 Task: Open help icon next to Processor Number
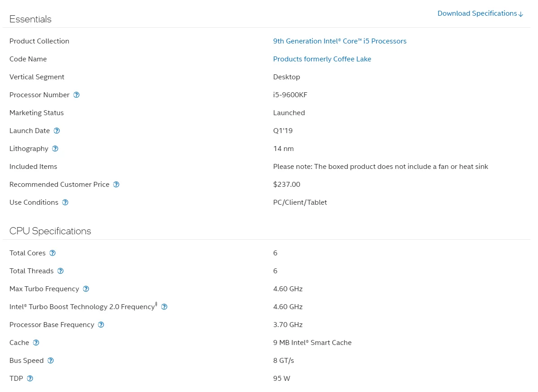[77, 95]
